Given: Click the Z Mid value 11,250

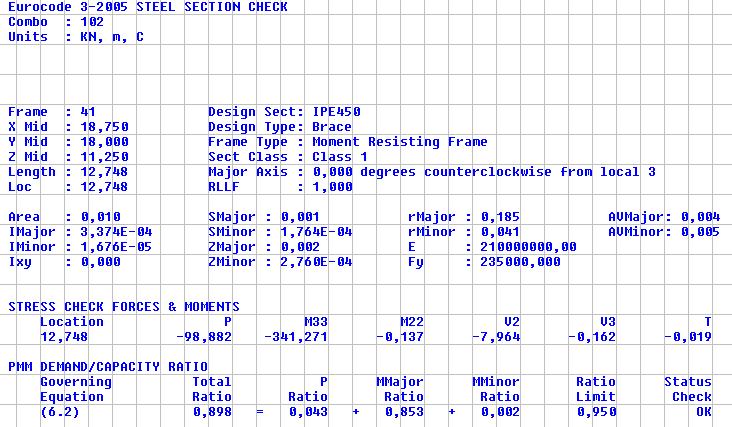Looking at the screenshot, I should click(105, 157).
